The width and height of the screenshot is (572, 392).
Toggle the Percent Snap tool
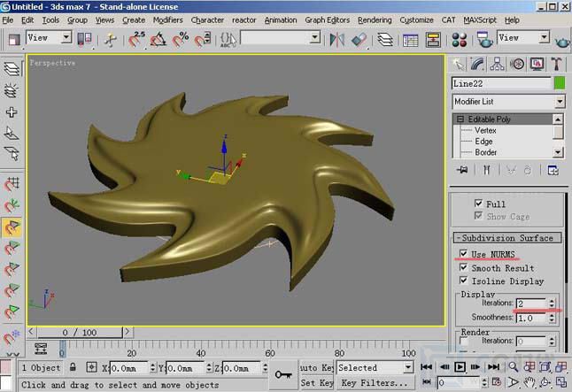(181, 40)
